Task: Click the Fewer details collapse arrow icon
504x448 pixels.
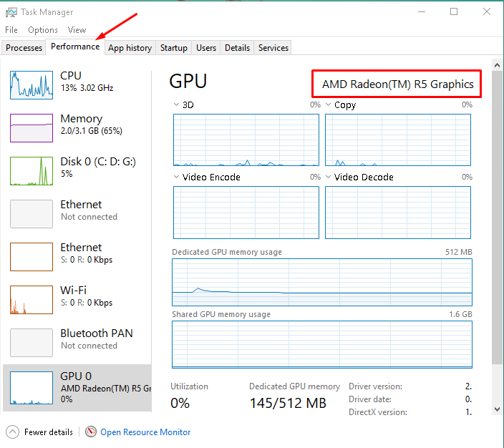Action: (13, 432)
